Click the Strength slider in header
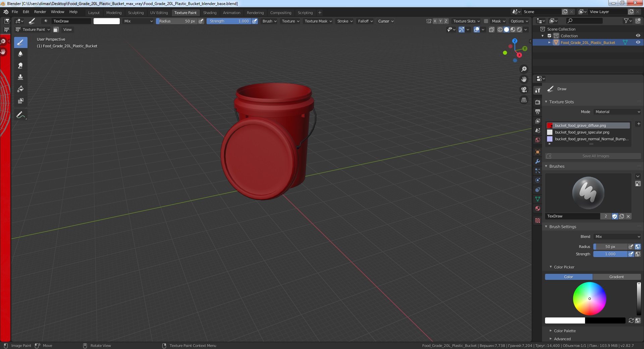The height and width of the screenshot is (349, 644). [x=229, y=21]
